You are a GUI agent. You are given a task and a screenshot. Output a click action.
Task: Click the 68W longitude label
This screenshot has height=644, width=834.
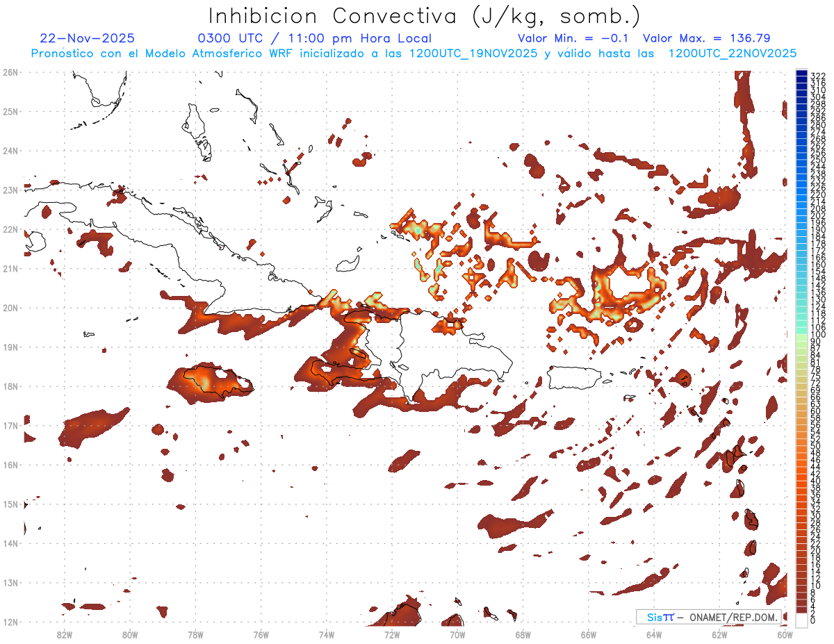coord(523,634)
